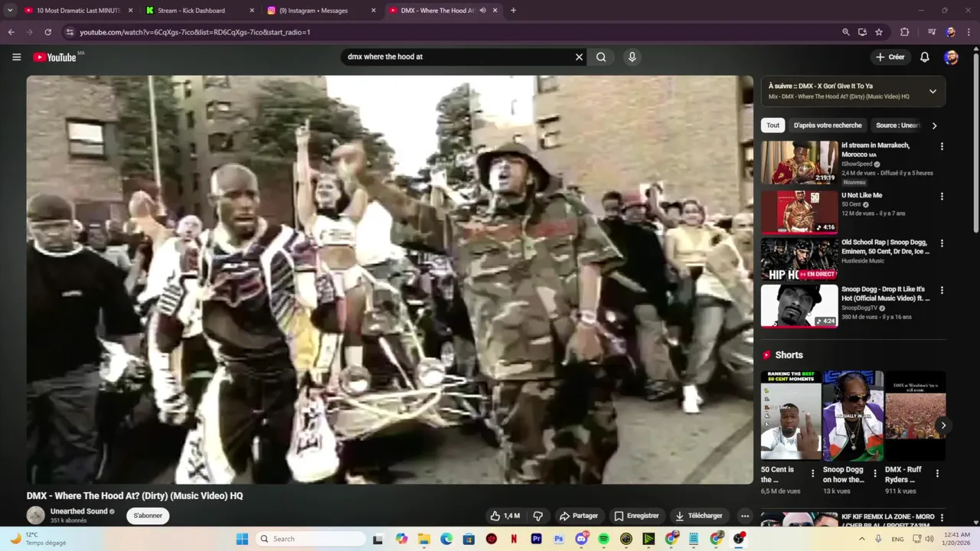Open Chrome extensions puzzle icon
This screenshot has width=980, height=551.
[x=904, y=32]
